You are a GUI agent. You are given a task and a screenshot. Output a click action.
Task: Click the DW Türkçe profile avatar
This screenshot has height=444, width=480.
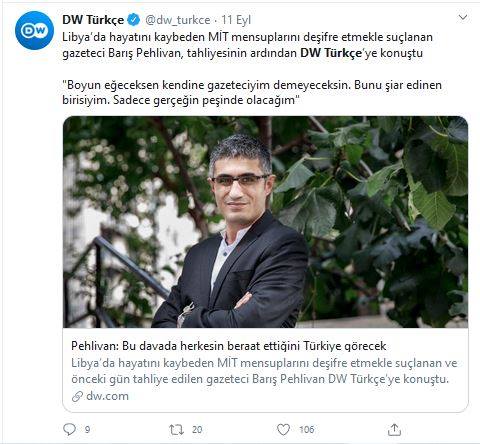(34, 30)
